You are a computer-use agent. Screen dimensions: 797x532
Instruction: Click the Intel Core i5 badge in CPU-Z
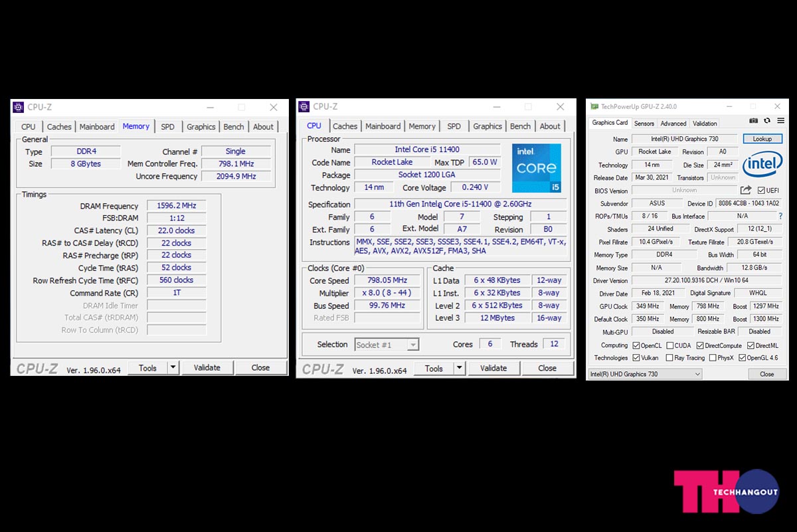coord(536,168)
